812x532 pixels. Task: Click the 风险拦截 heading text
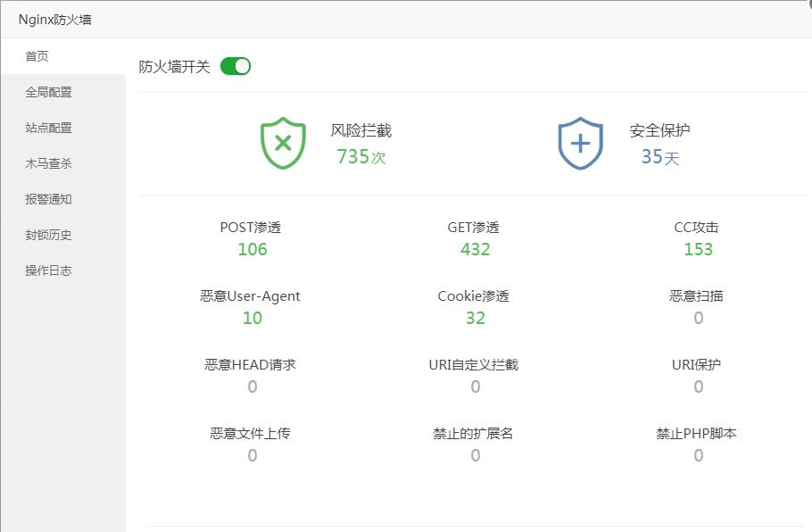pyautogui.click(x=361, y=130)
